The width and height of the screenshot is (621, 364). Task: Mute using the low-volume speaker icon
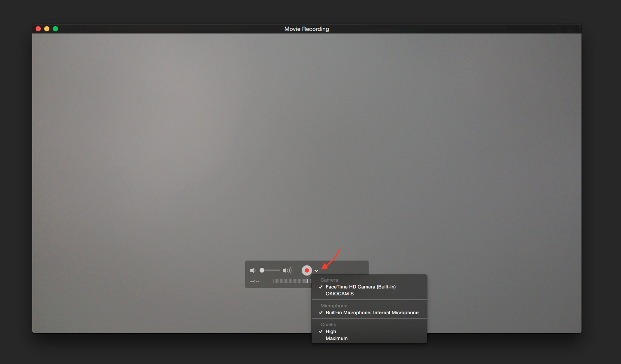[253, 270]
